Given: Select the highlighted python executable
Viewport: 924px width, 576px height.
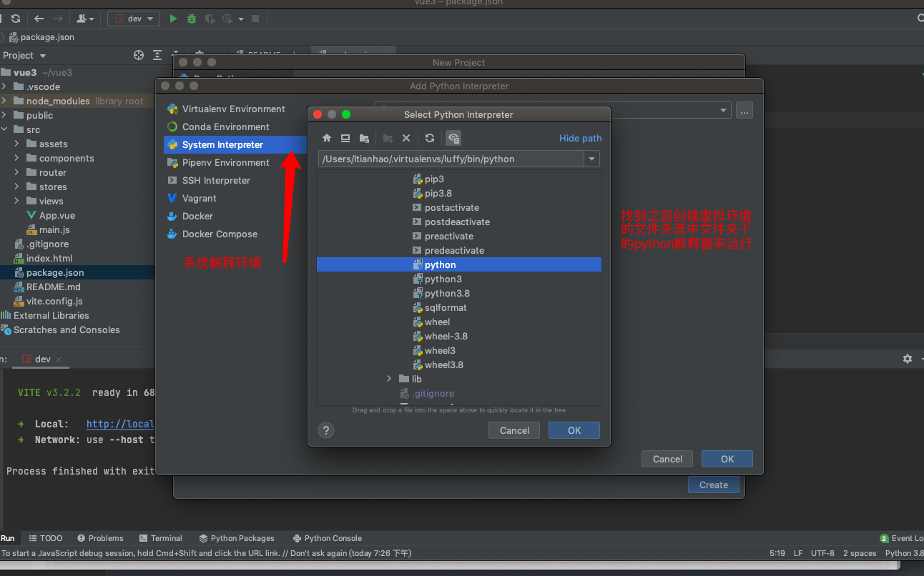Looking at the screenshot, I should tap(459, 264).
